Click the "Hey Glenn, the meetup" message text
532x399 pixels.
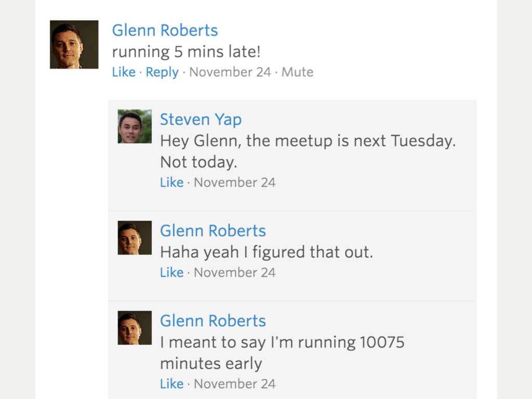tap(308, 141)
